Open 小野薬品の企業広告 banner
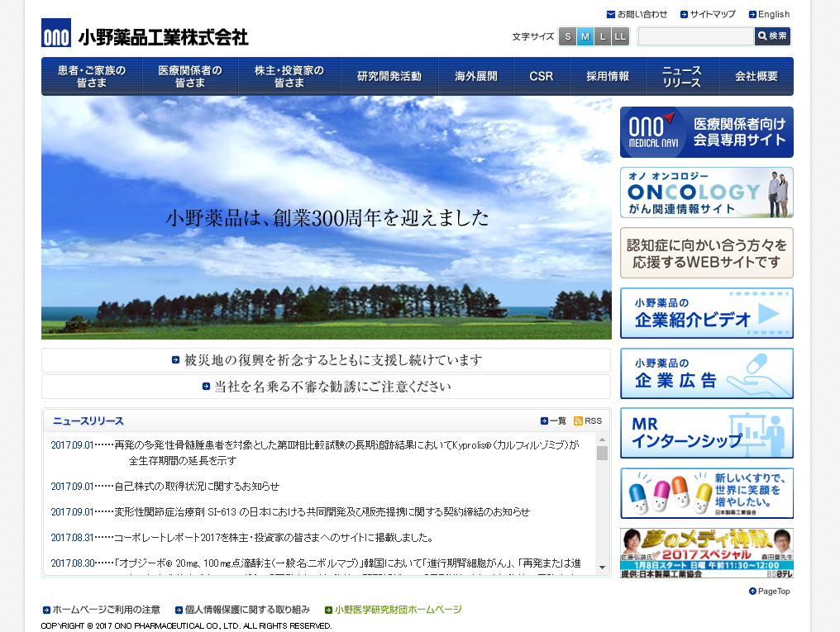This screenshot has height=632, width=840. 707,373
